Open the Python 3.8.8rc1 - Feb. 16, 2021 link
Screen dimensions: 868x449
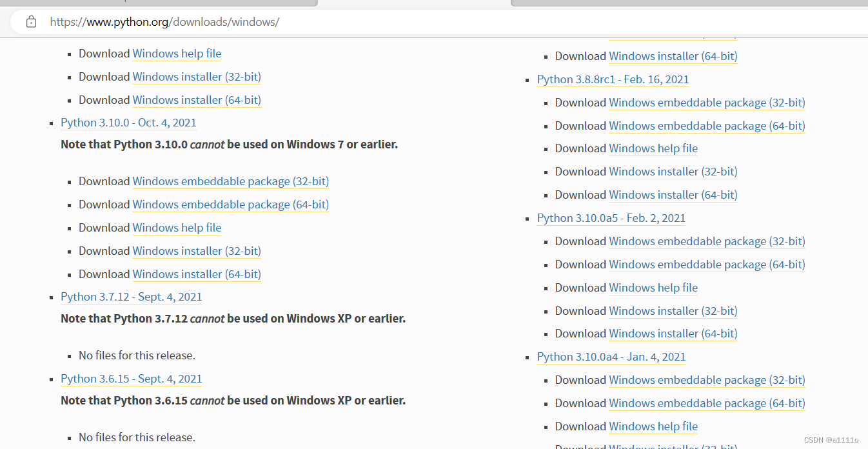[613, 79]
